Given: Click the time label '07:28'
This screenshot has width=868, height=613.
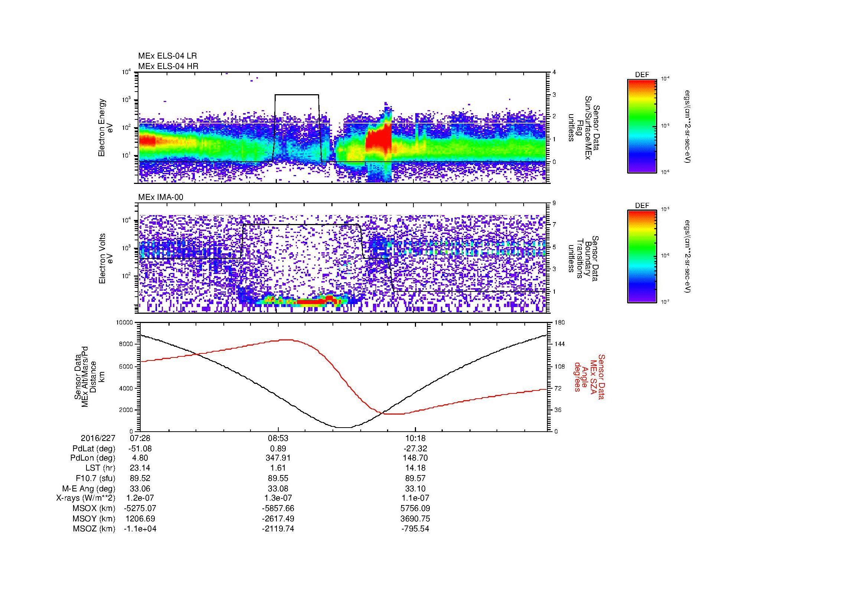Looking at the screenshot, I should coord(140,438).
